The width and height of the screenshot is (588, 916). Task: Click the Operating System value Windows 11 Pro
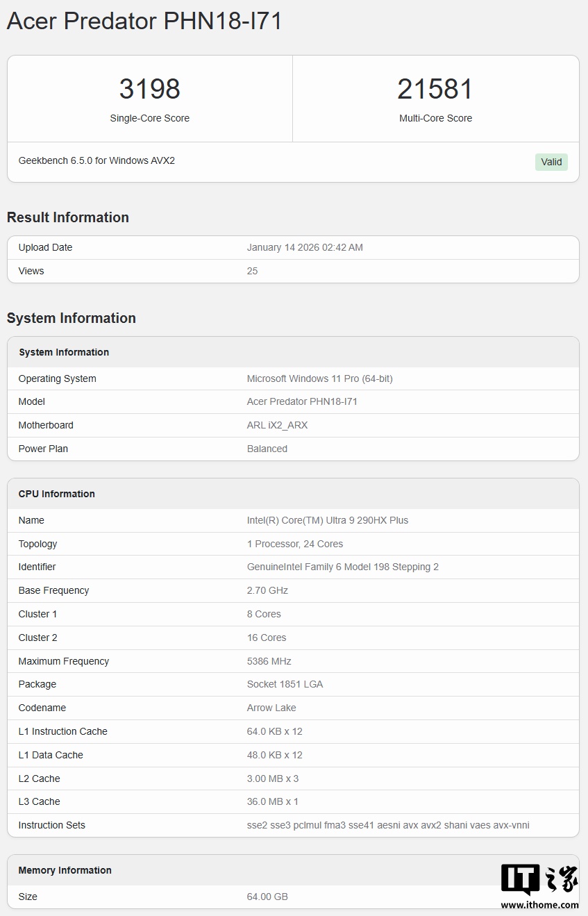click(319, 378)
